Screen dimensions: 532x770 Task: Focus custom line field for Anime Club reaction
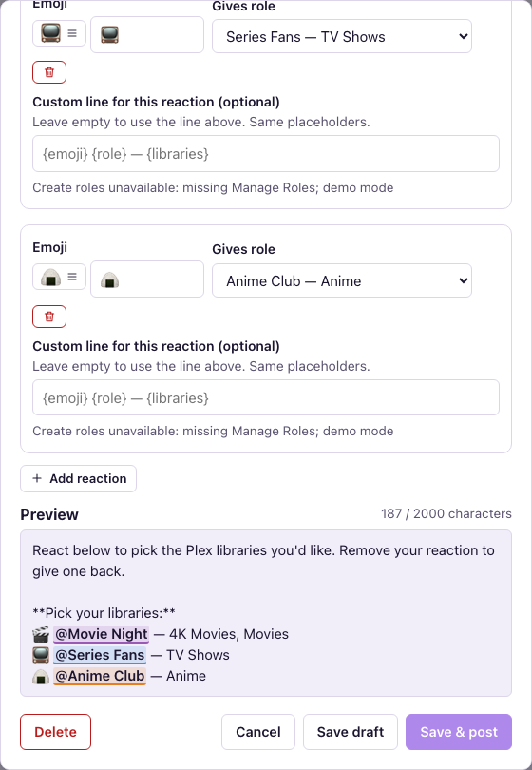(266, 397)
